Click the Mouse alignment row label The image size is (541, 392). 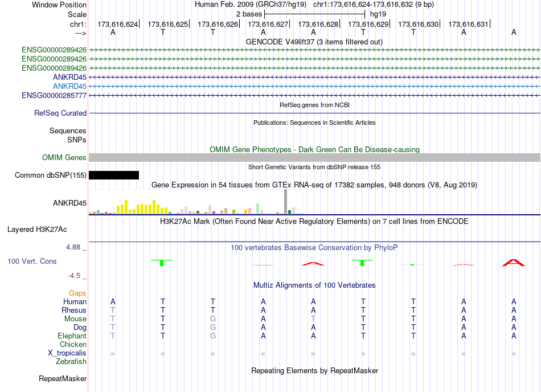click(75, 319)
